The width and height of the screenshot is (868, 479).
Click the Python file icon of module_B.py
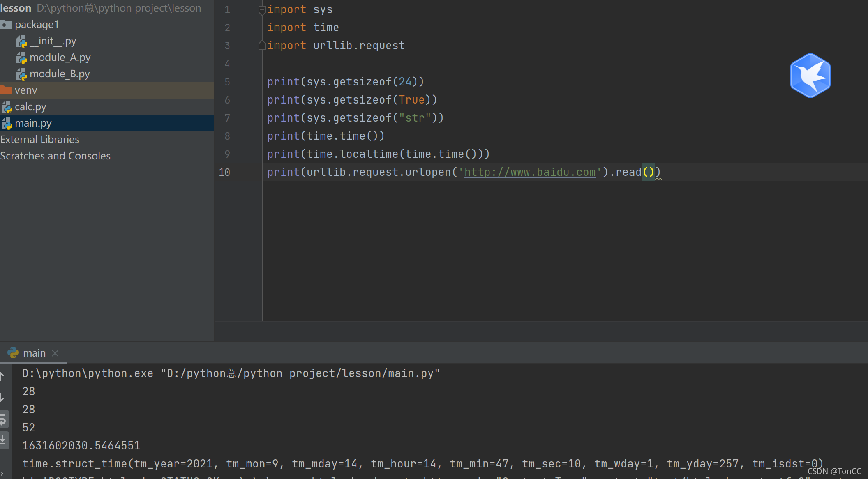22,74
